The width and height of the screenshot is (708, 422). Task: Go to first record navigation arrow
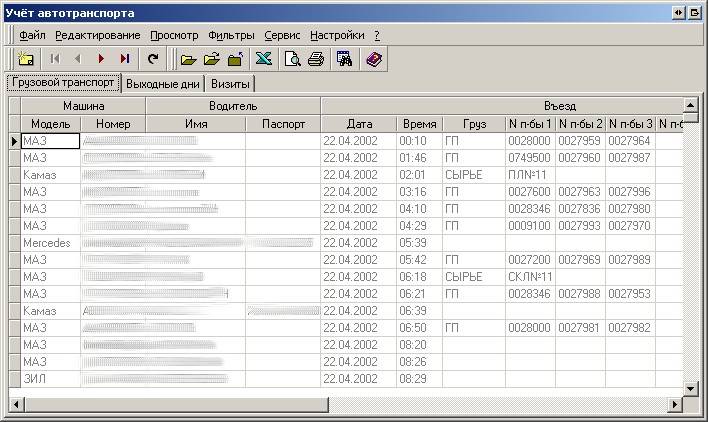point(55,59)
